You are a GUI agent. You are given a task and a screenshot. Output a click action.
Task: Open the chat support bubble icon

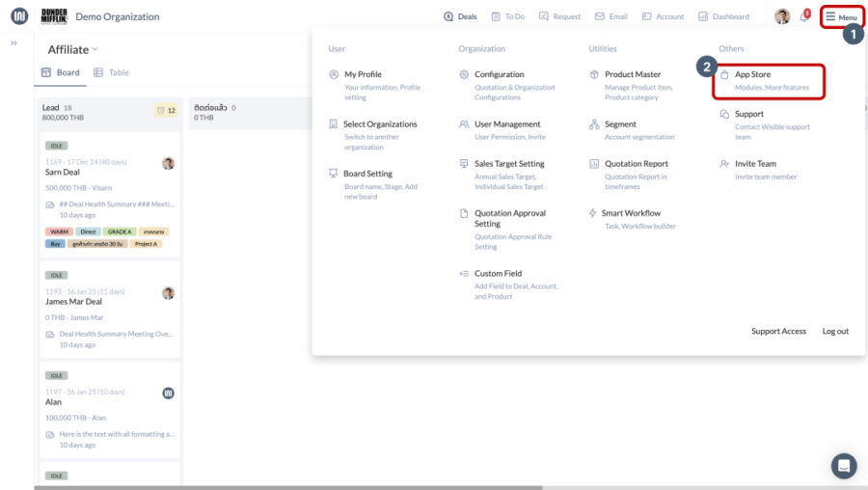tap(844, 466)
